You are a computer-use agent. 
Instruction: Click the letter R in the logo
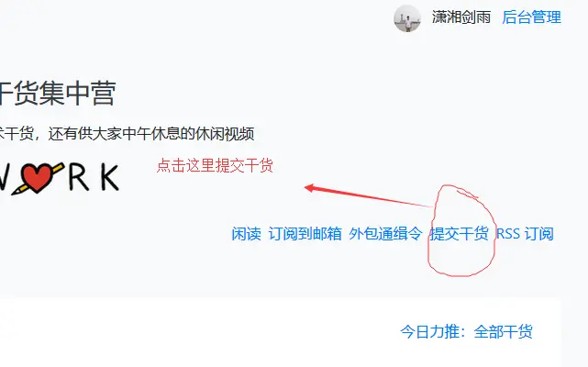pyautogui.click(x=79, y=177)
